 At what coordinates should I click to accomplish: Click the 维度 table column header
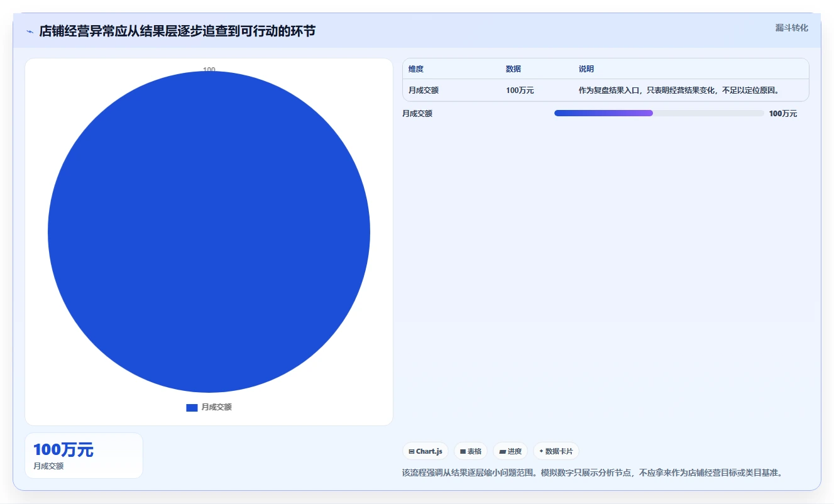[416, 69]
